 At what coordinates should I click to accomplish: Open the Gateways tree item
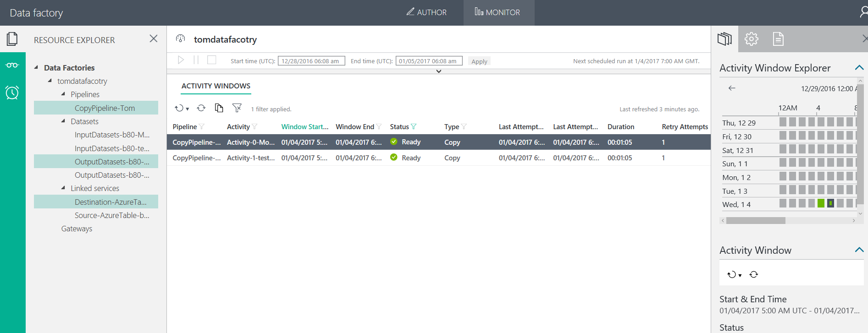(77, 229)
